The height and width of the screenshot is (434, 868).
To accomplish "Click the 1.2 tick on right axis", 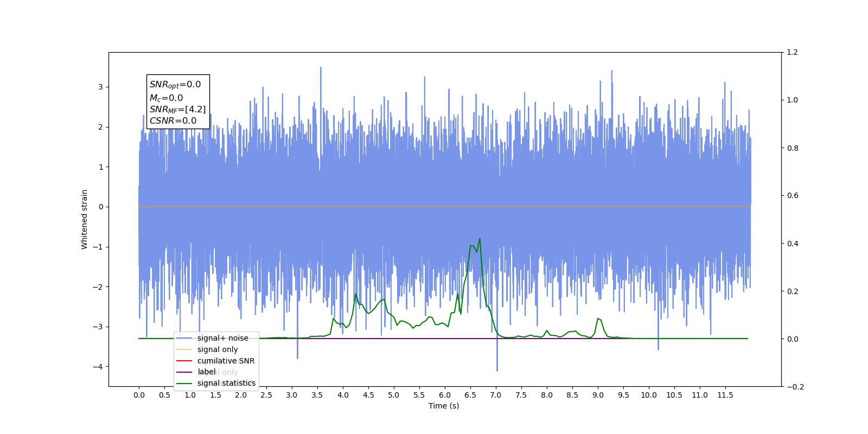I will (x=792, y=53).
